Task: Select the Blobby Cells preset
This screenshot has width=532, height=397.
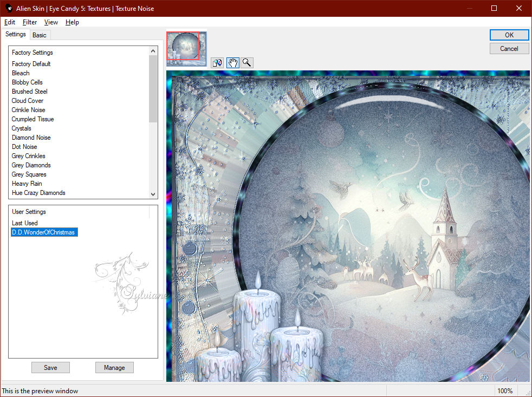Action: pyautogui.click(x=27, y=82)
